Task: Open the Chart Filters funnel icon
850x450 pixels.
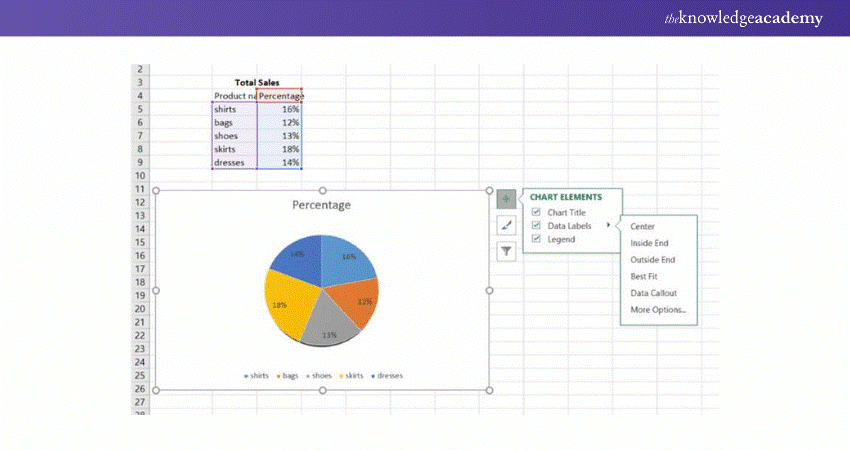Action: 506,251
